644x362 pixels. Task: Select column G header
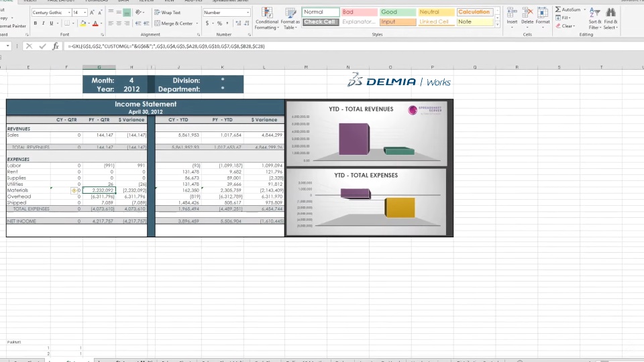coord(99,67)
